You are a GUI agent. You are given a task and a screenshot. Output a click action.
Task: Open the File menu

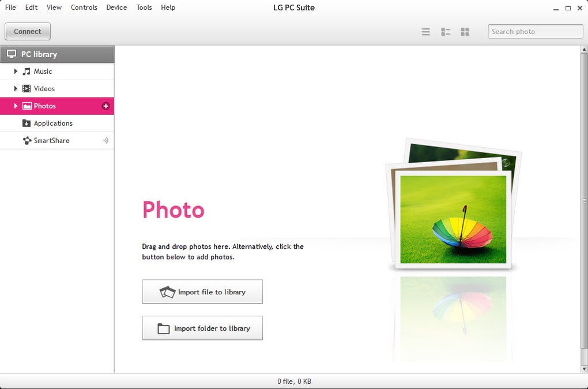point(10,8)
